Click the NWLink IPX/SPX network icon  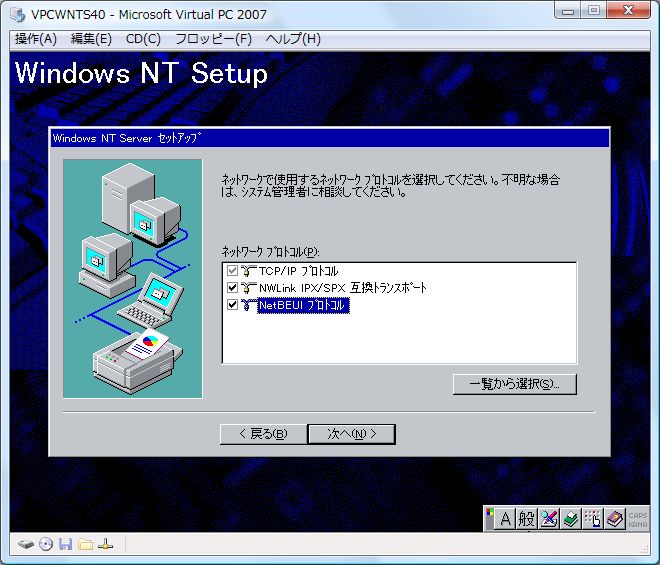248,288
